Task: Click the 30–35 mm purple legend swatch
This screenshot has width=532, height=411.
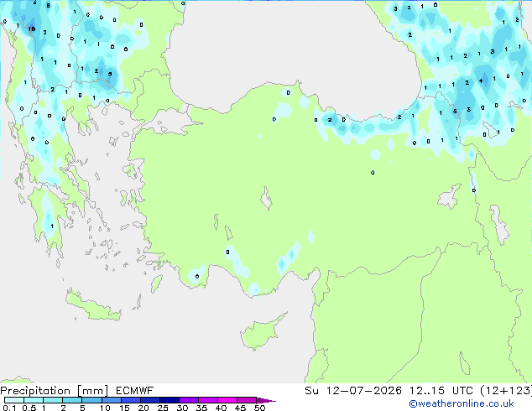Action: (189, 400)
